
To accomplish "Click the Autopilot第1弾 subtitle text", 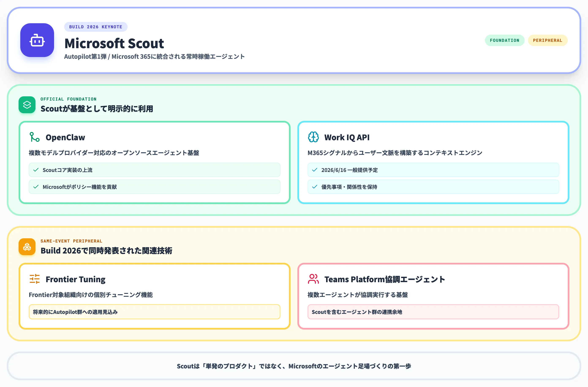I will (x=154, y=57).
